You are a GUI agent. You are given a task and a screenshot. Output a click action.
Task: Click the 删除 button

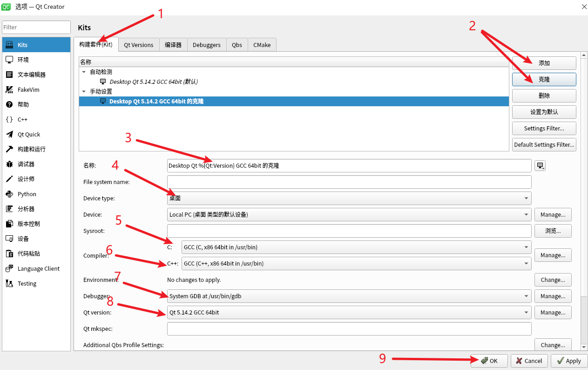(x=544, y=96)
